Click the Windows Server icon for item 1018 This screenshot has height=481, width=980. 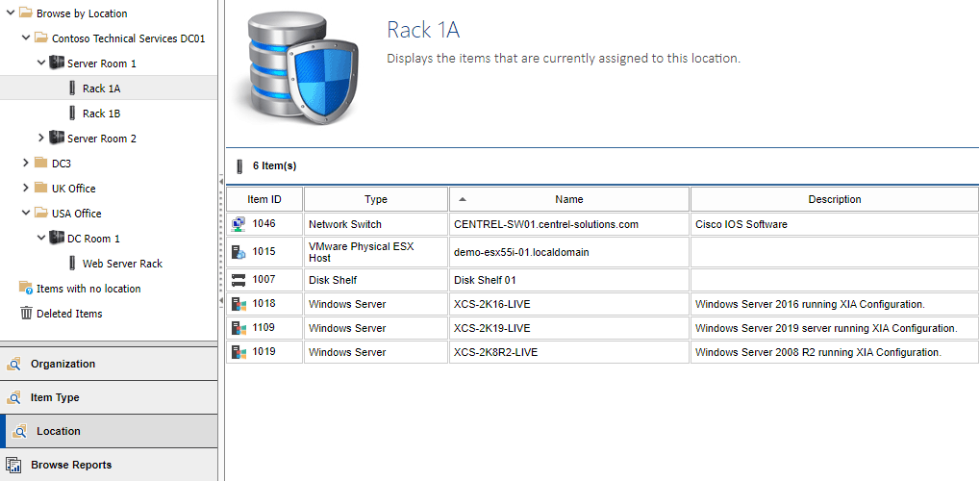coord(239,304)
